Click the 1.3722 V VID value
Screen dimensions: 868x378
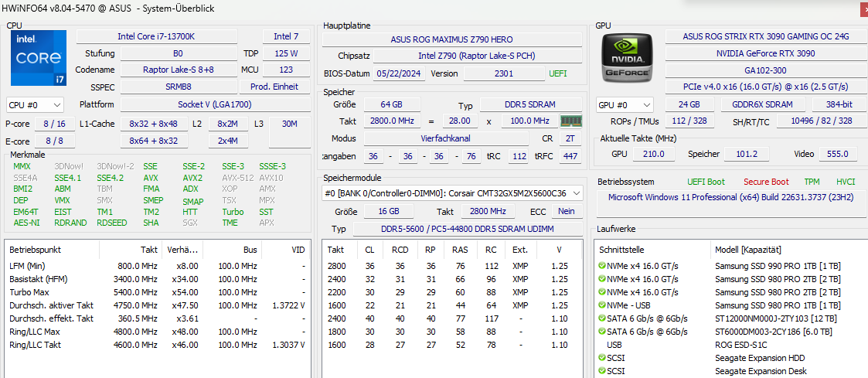(287, 305)
